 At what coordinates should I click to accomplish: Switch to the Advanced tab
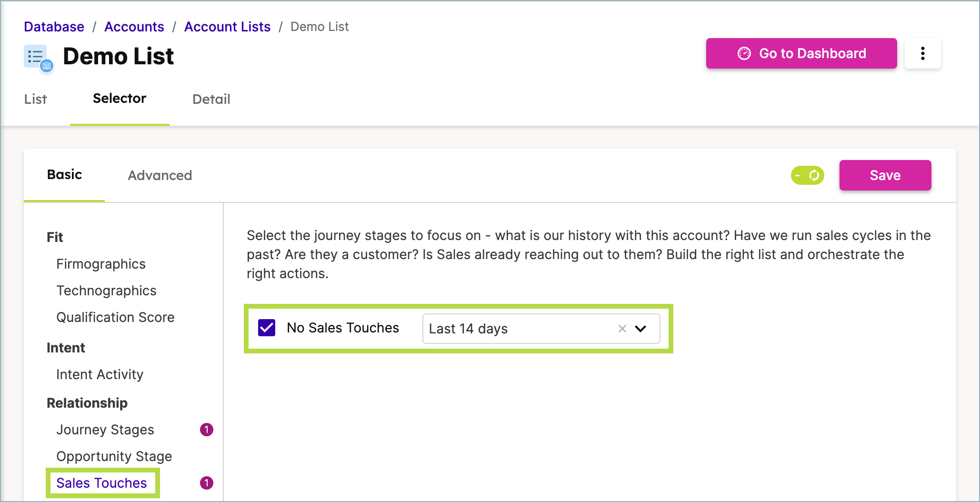[x=160, y=175]
